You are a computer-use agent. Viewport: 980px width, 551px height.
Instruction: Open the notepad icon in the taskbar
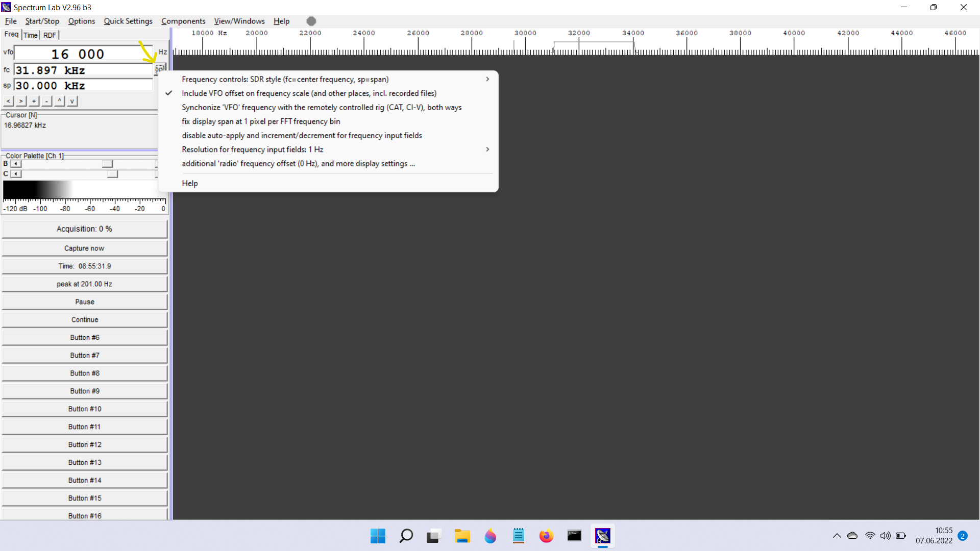point(518,536)
